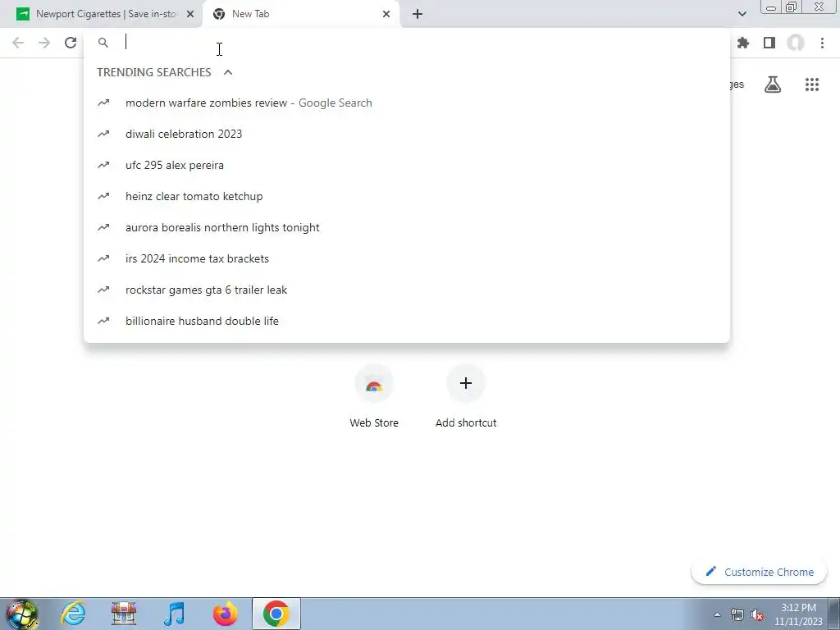Click the Chrome taskbar icon
Viewport: 840px width, 630px height.
point(276,614)
